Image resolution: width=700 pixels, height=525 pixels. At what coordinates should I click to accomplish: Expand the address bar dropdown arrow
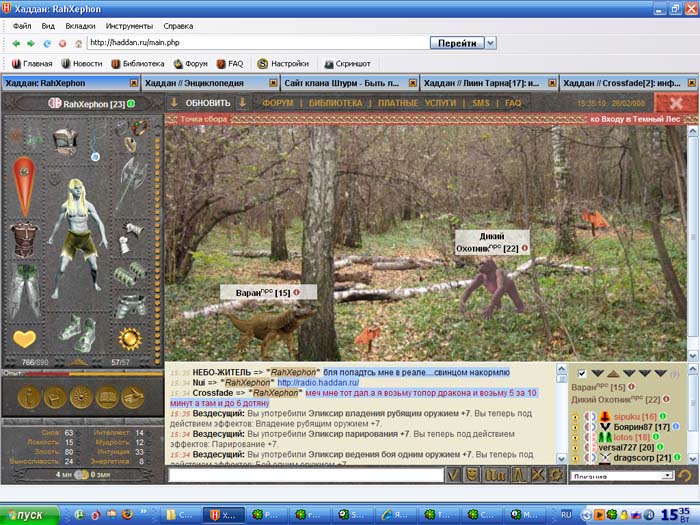pyautogui.click(x=489, y=43)
